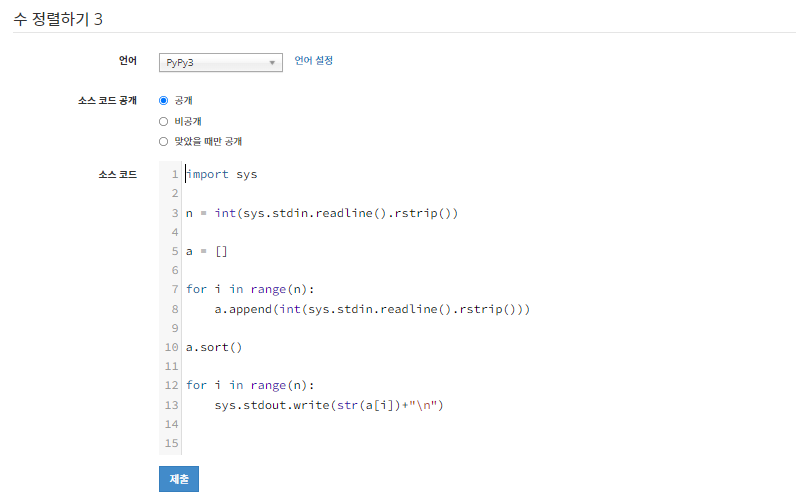The width and height of the screenshot is (796, 495).
Task: Open the 언어 설정 link
Action: (x=313, y=60)
